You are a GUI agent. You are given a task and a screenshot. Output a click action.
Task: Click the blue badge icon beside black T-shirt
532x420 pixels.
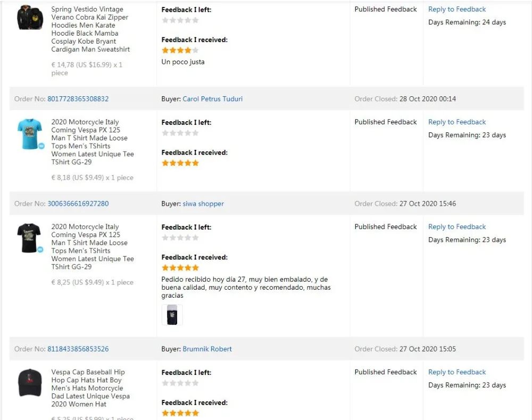41,249
